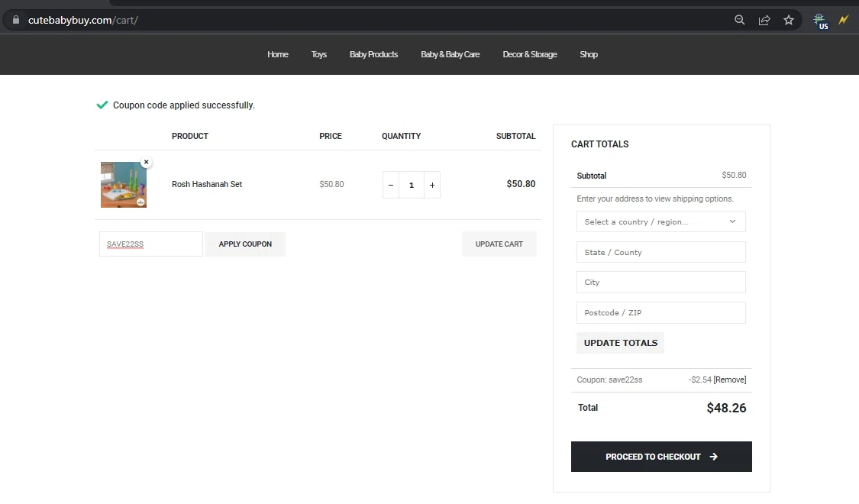The image size is (859, 504).
Task: Click the bold $50.80 subtotal in product row
Action: [521, 184]
